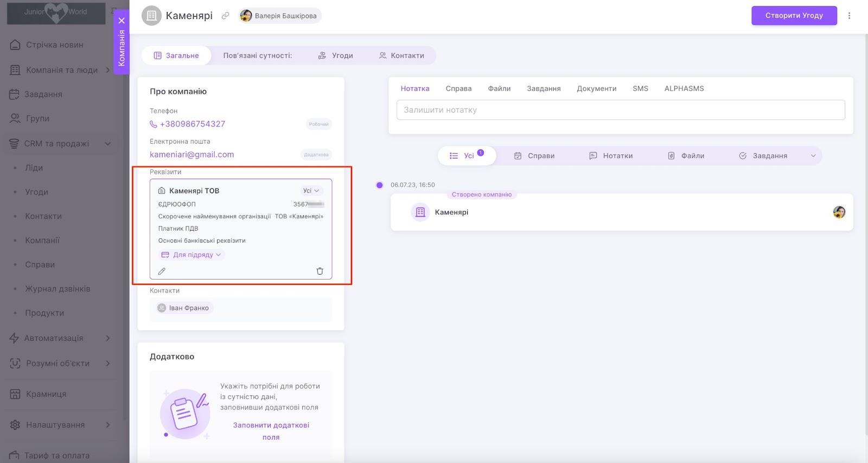Open the three-dot more options menu
Viewport: 868px width, 463px height.
click(x=849, y=16)
